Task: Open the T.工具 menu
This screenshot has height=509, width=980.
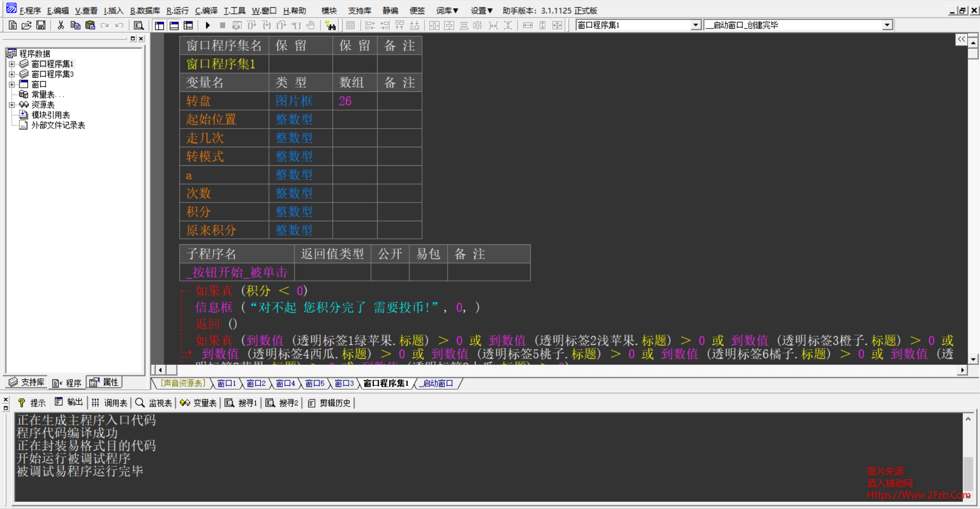Action: coord(234,11)
